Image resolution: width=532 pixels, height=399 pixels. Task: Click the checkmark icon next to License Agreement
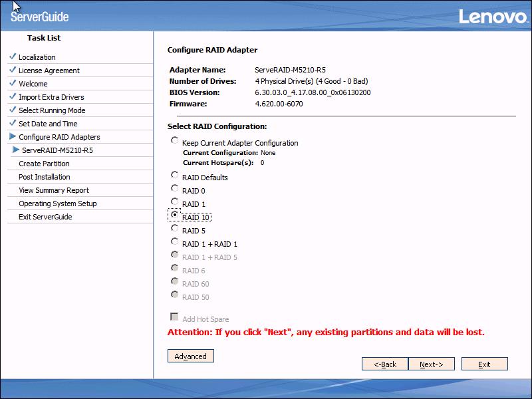click(x=12, y=70)
